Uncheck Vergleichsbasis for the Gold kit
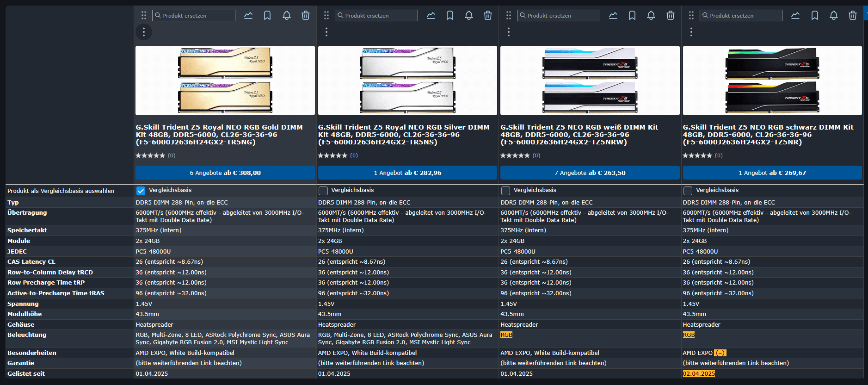Image resolution: width=868 pixels, height=385 pixels. click(x=141, y=191)
